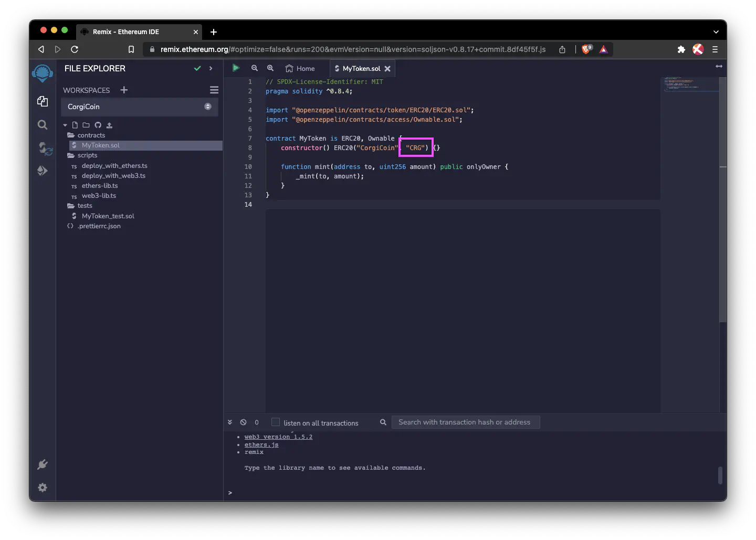Screen dimensions: 756x540
Task: Click line number 14 in gutter
Action: pos(248,205)
